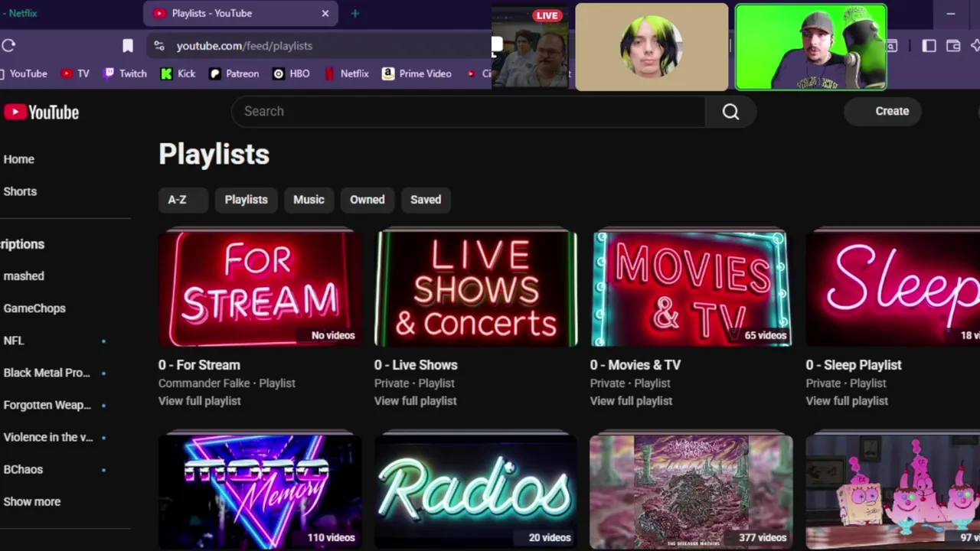Open the HBO bookmark
The height and width of the screenshot is (551, 980).
(291, 73)
